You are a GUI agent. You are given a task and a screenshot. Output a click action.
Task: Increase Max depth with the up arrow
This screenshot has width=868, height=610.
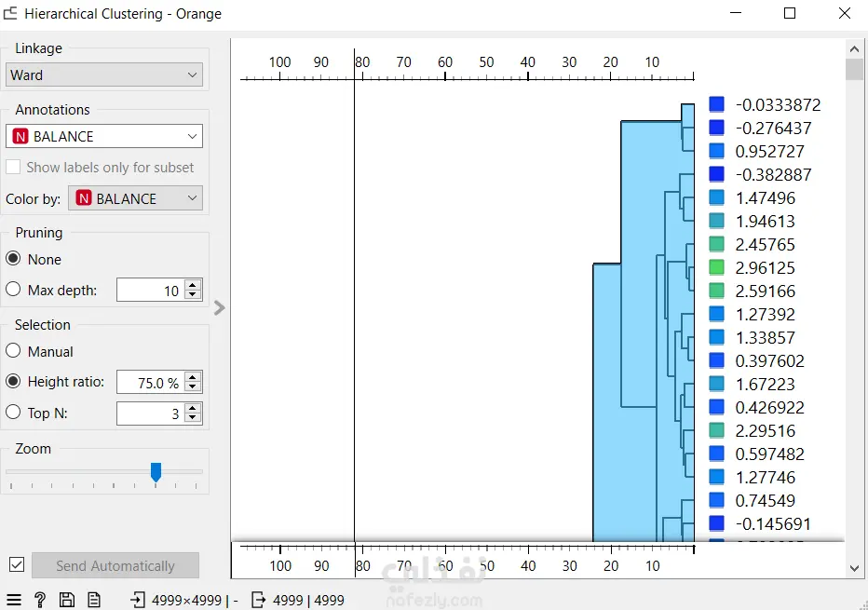click(193, 285)
